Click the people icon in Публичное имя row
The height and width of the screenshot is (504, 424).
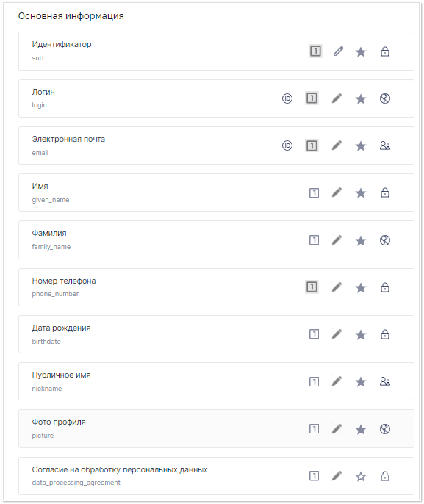(x=385, y=381)
